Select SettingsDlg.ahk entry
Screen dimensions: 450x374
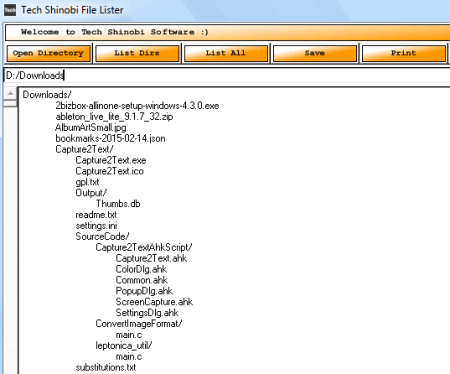coord(147,313)
